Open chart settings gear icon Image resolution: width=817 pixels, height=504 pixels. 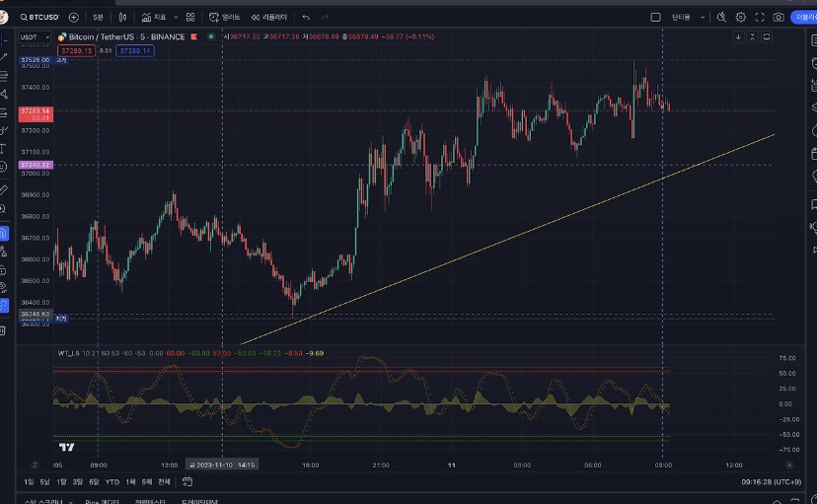[x=741, y=17]
